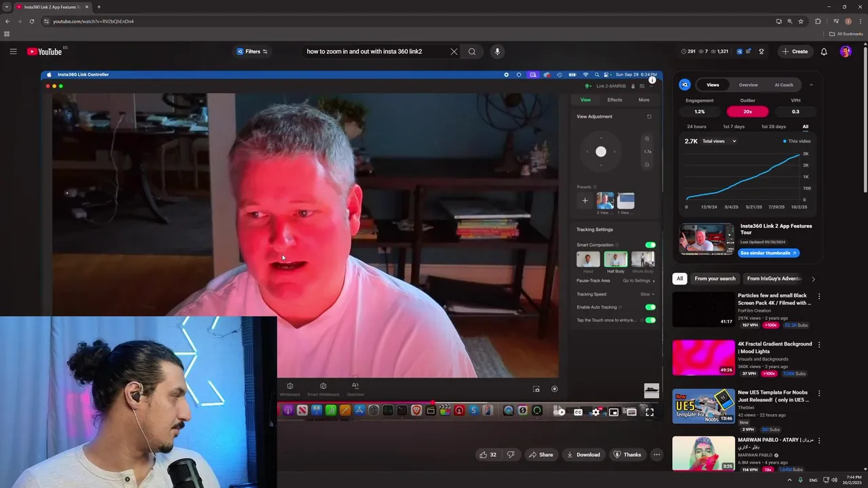Switch player to miniplayer mode
This screenshot has height=488, width=868.
(x=614, y=412)
